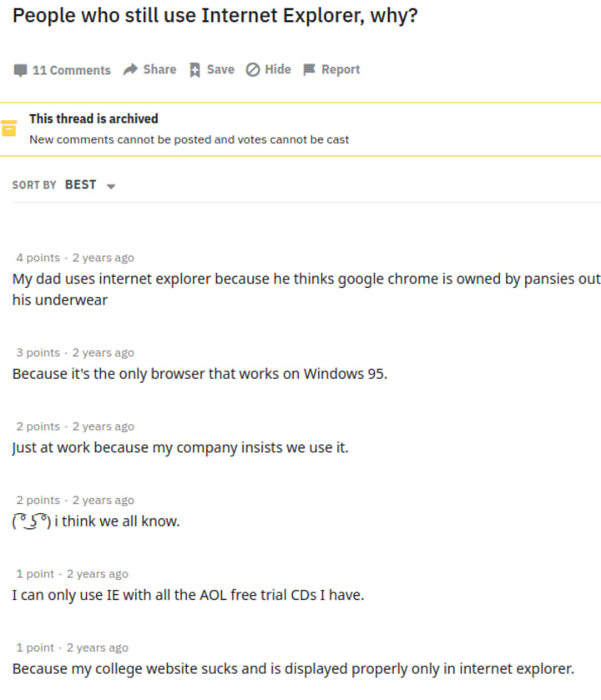Screen dimensions: 601x700
Task: Click the Report flag icon
Action: click(309, 70)
